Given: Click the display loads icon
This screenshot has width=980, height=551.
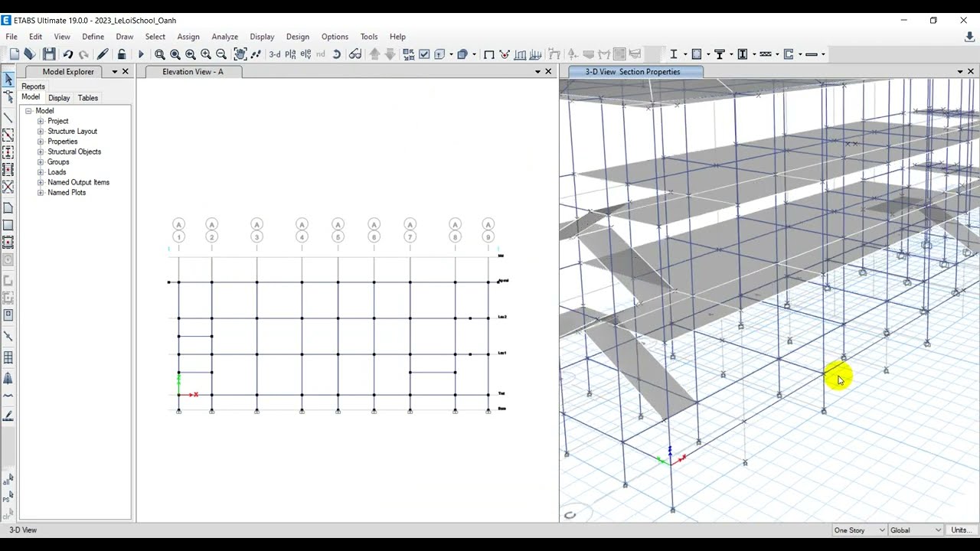Looking at the screenshot, I should (x=521, y=54).
